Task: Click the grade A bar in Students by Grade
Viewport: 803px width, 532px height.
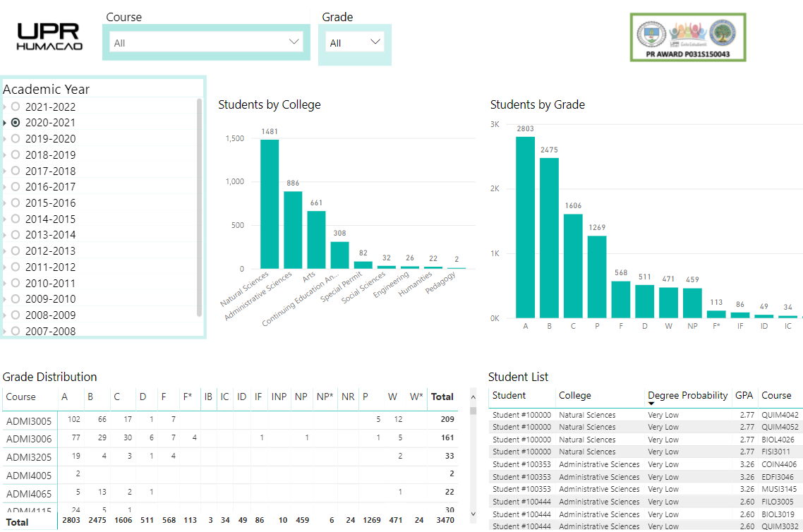Action: tap(524, 226)
